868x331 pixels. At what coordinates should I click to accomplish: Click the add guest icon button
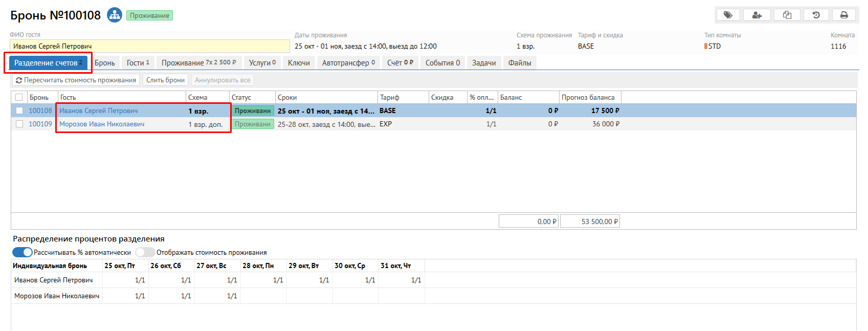coord(757,15)
